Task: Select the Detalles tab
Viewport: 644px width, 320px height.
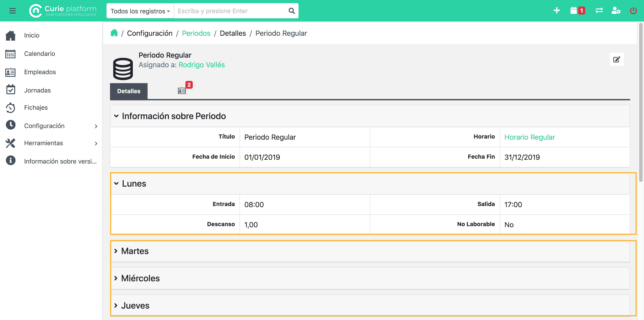Action: coord(129,91)
